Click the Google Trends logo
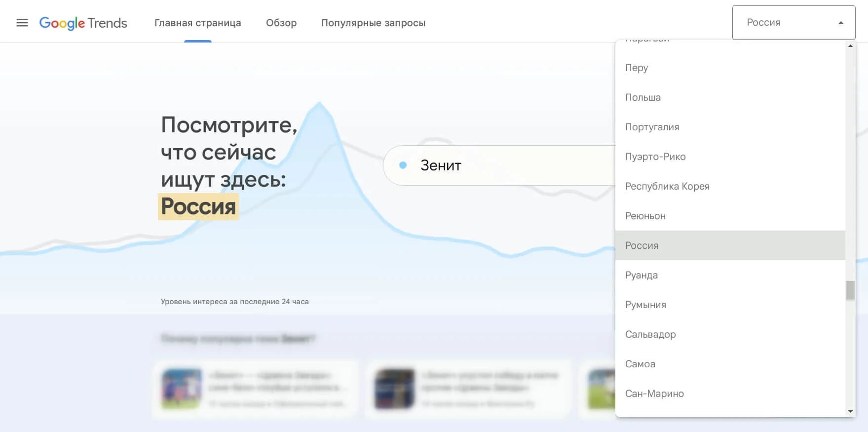 tap(83, 23)
